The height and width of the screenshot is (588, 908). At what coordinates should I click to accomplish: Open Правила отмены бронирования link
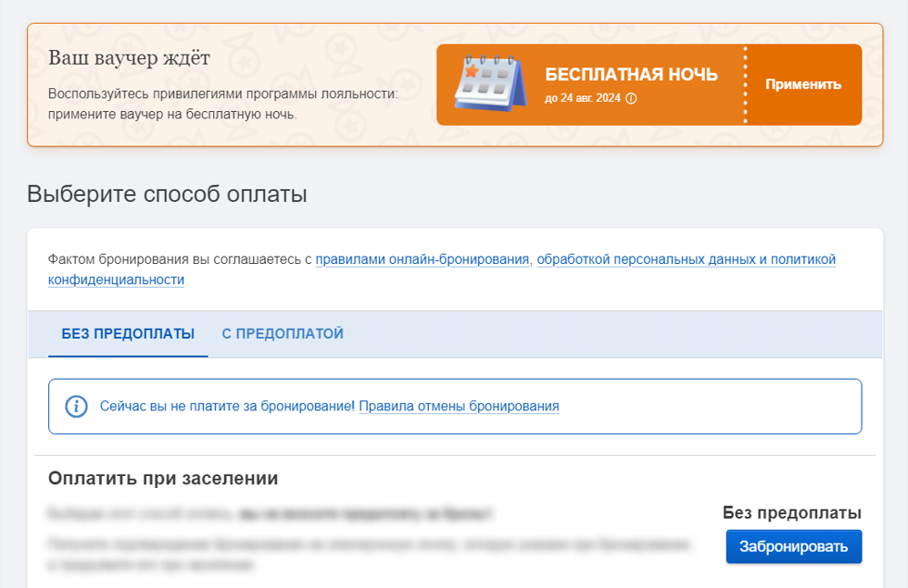click(x=459, y=406)
